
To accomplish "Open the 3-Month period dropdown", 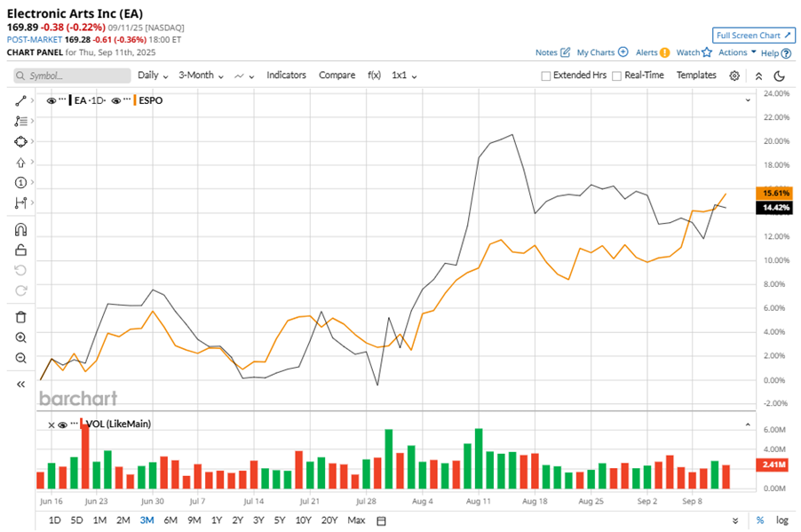I will (201, 75).
